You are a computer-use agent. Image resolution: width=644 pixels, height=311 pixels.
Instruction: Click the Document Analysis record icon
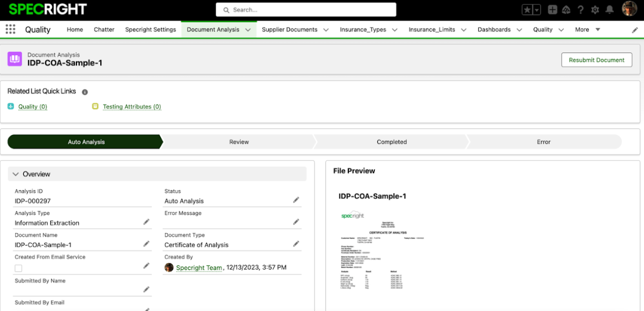15,59
